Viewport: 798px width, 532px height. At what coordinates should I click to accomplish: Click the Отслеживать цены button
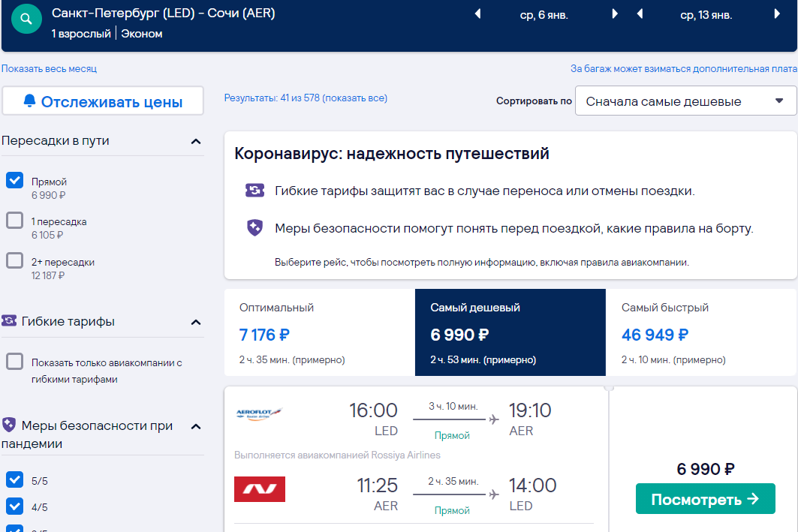[103, 101]
